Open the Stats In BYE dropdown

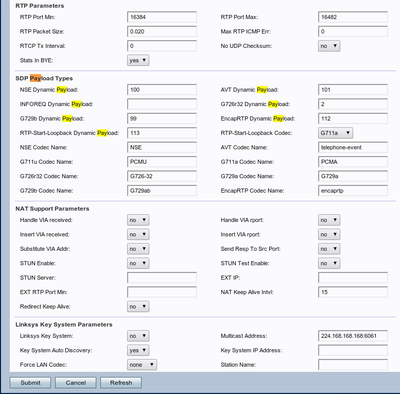(x=138, y=60)
